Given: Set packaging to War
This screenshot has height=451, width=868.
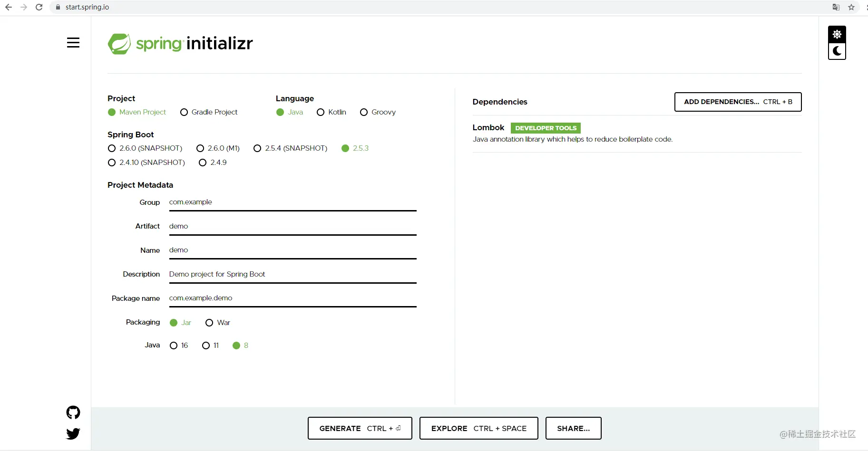Looking at the screenshot, I should pyautogui.click(x=218, y=323).
